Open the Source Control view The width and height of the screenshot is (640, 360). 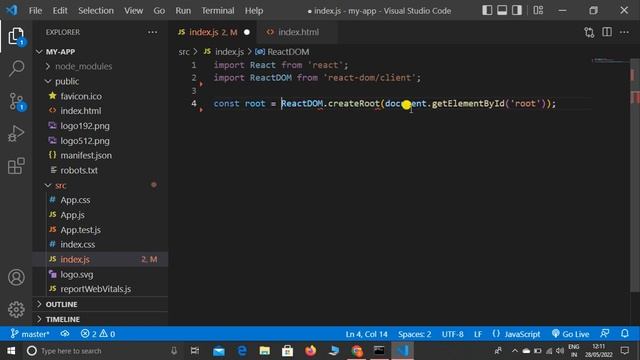16,101
